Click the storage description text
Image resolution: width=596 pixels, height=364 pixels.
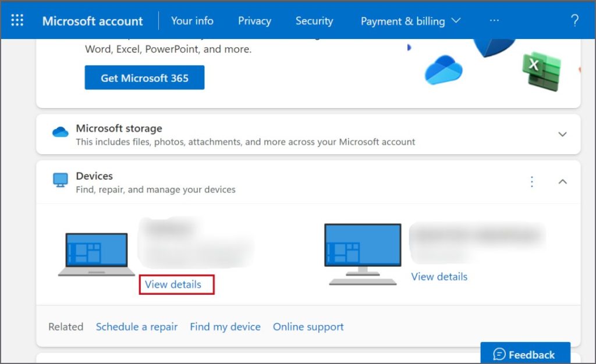245,142
